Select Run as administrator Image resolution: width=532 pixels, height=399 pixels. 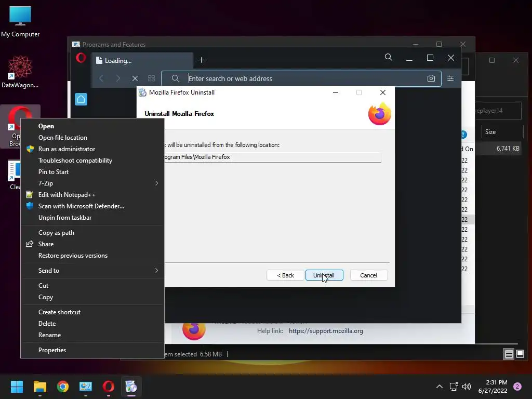(92, 149)
